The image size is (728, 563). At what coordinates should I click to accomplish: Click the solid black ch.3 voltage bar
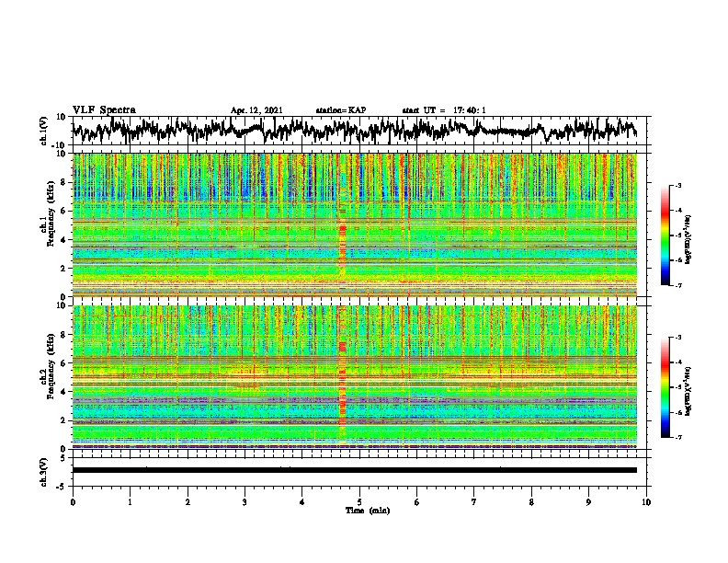(x=355, y=470)
